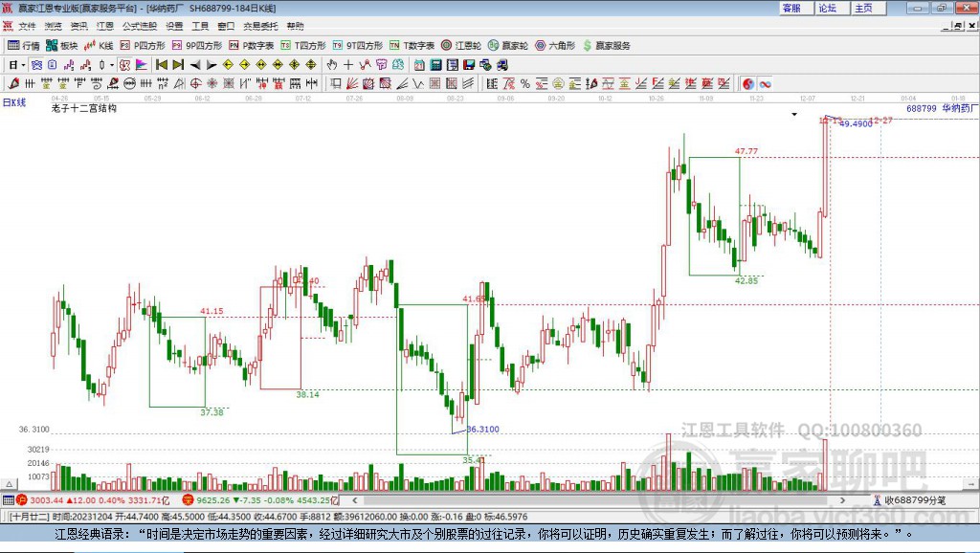Click the 收688799分笔 status item
This screenshot has width=980, height=553.
(909, 499)
